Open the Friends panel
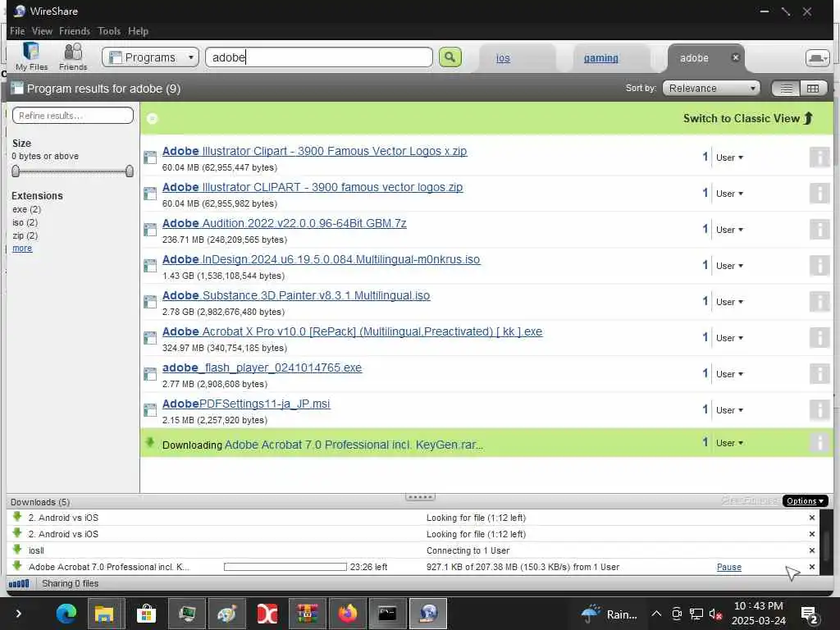The image size is (840, 630). 73,57
